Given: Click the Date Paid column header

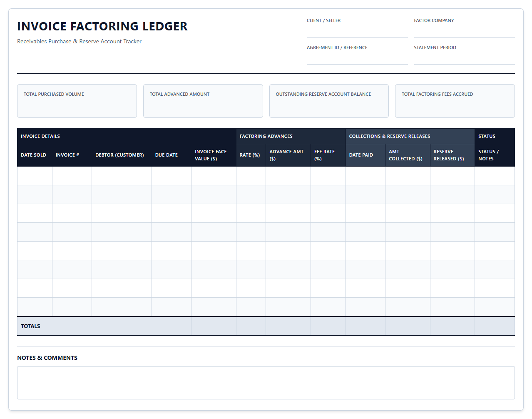Looking at the screenshot, I should pos(365,155).
